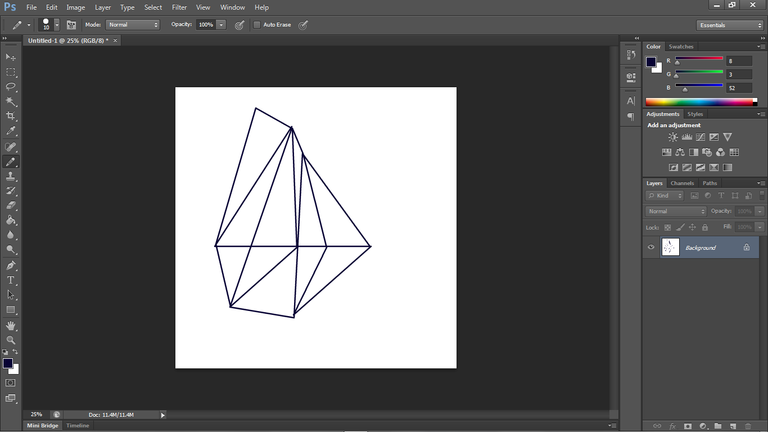Select the Paint Bucket tool
The height and width of the screenshot is (432, 768).
(x=10, y=220)
